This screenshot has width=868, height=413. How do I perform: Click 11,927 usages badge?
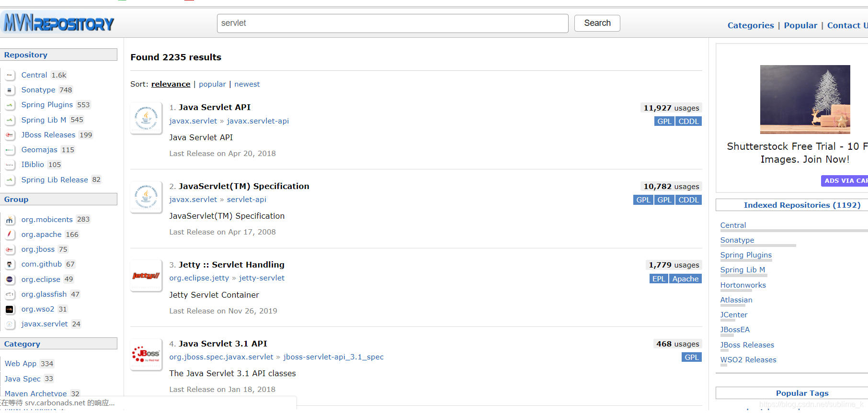coord(671,108)
